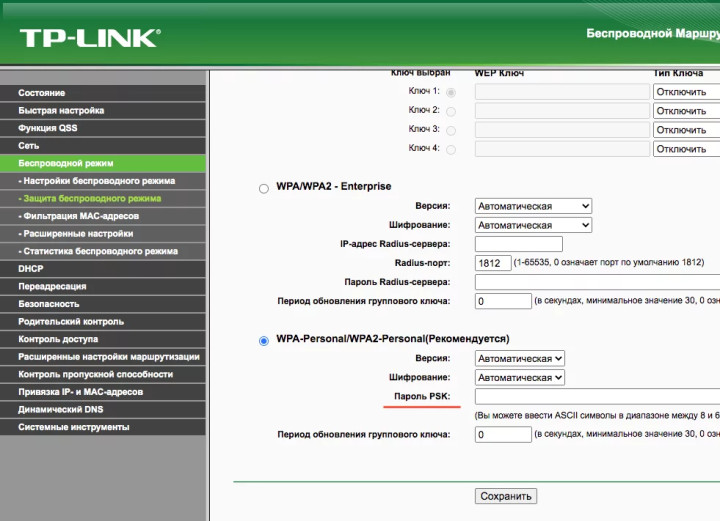This screenshot has height=521, width=720.
Task: Open the key type dropdown for Ключ 1
Action: (686, 92)
